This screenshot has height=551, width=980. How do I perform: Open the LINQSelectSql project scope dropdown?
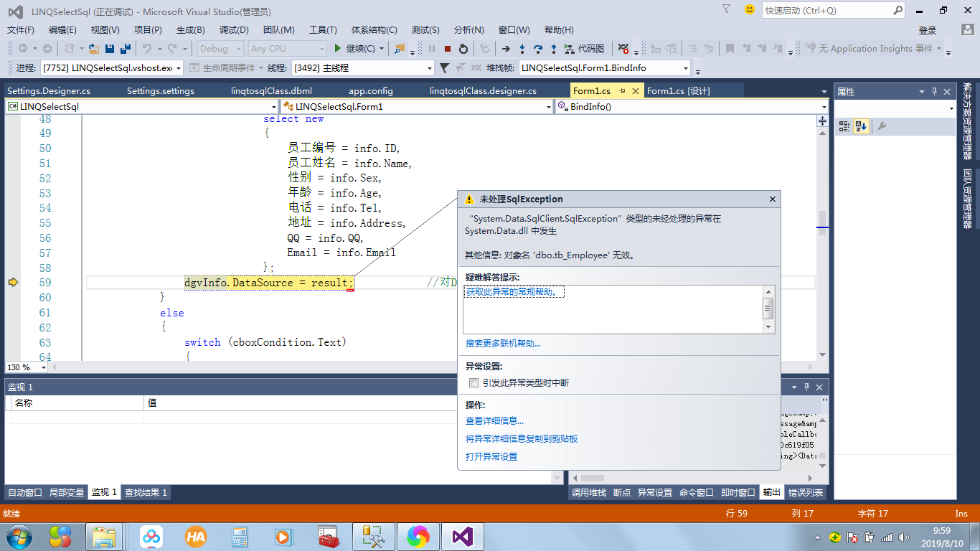141,106
